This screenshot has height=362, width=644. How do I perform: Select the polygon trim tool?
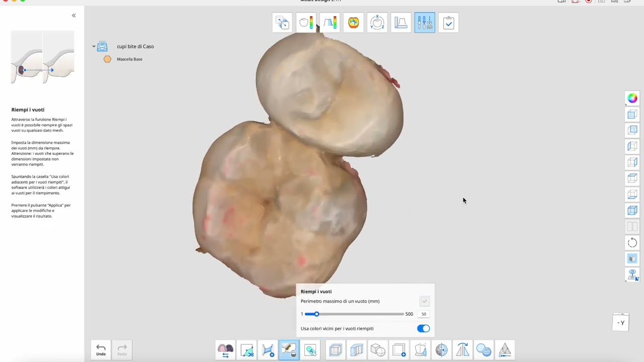(247, 350)
